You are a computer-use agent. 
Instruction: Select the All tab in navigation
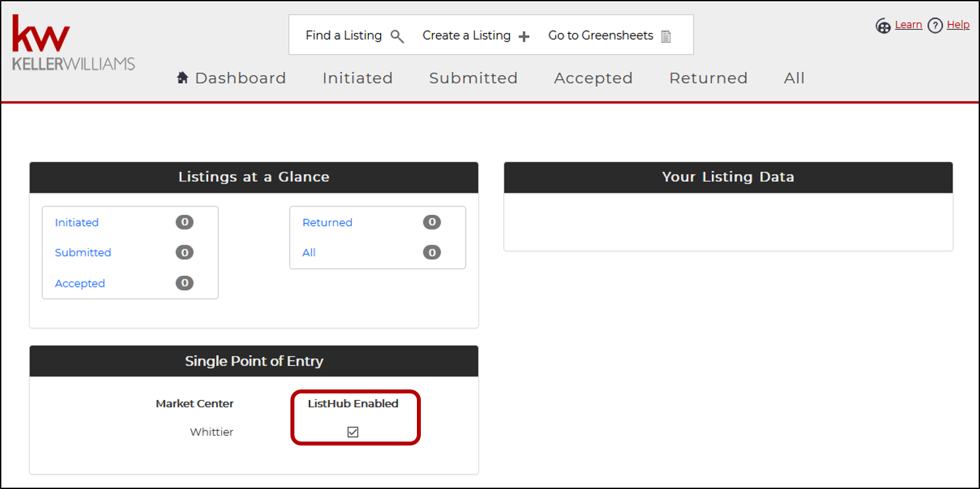coord(794,78)
